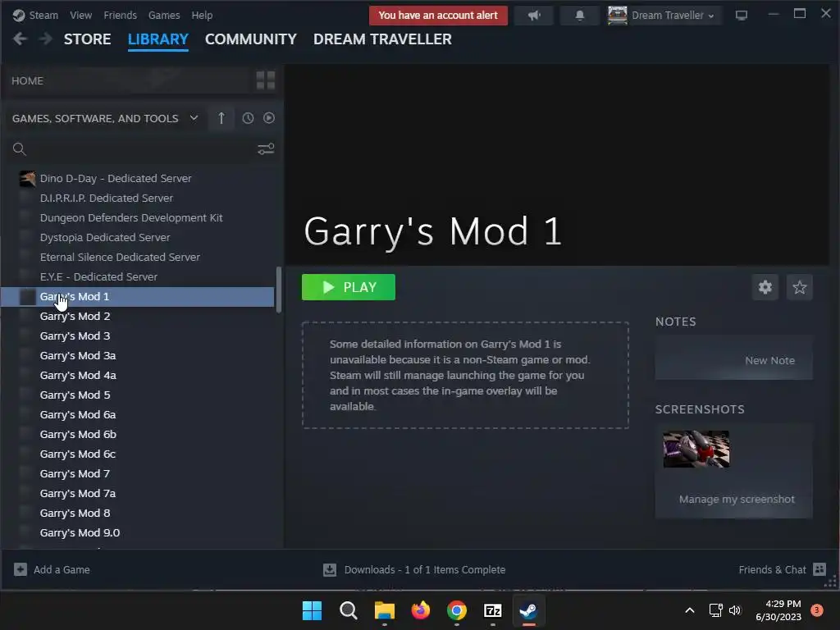Switch to the STORE tab
840x630 pixels.
pyautogui.click(x=87, y=39)
